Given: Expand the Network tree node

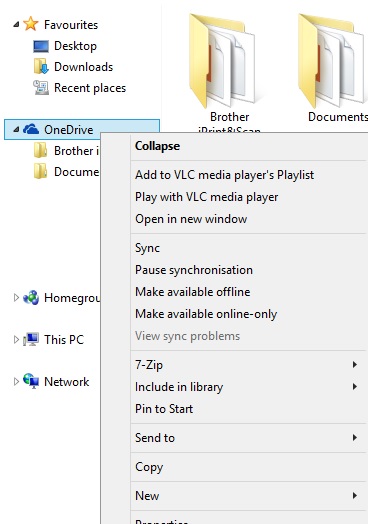Looking at the screenshot, I should point(16,381).
